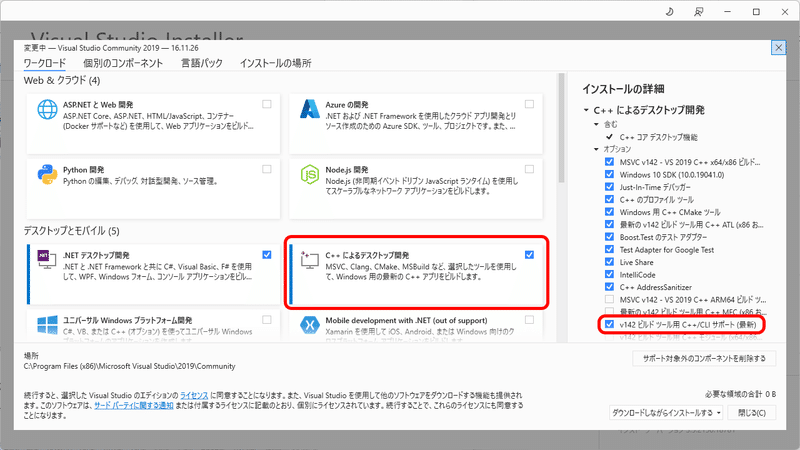The width and height of the screenshot is (800, 450).
Task: Collapse the C++ によるデスクトップ開発 details tree
Action: click(x=586, y=110)
